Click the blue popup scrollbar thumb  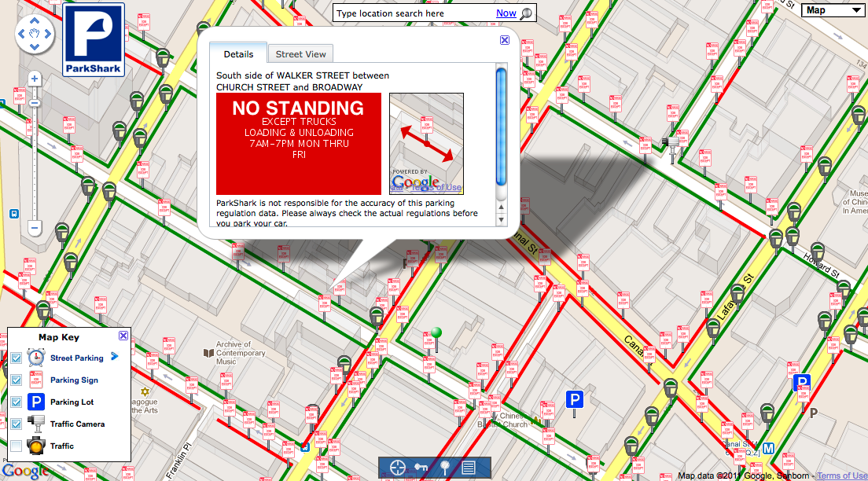[501, 127]
